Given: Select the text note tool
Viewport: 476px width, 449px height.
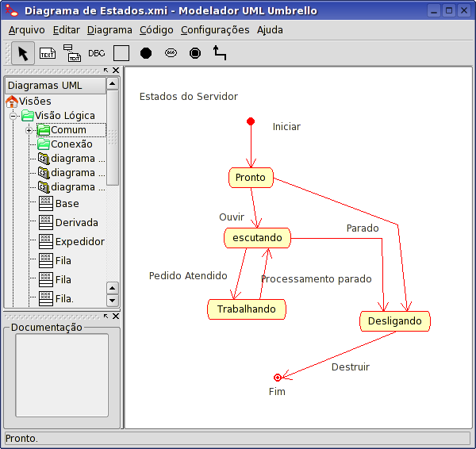Looking at the screenshot, I should tap(48, 53).
